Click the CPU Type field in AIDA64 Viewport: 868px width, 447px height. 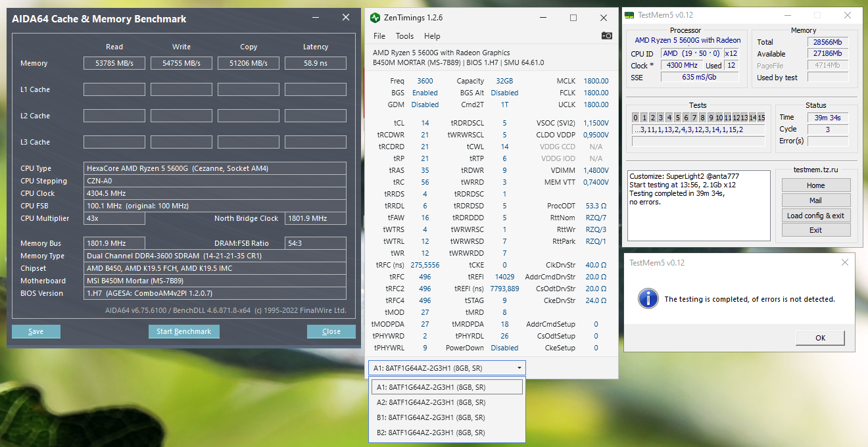(x=215, y=168)
